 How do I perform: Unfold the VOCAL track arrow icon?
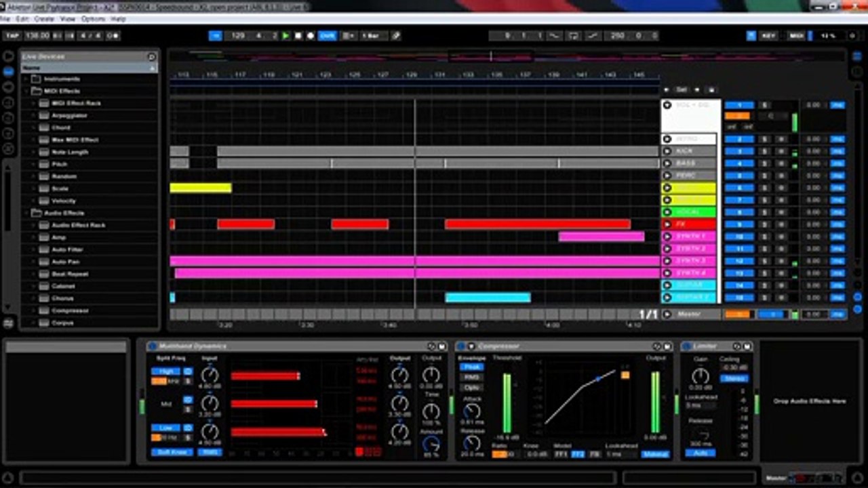667,212
